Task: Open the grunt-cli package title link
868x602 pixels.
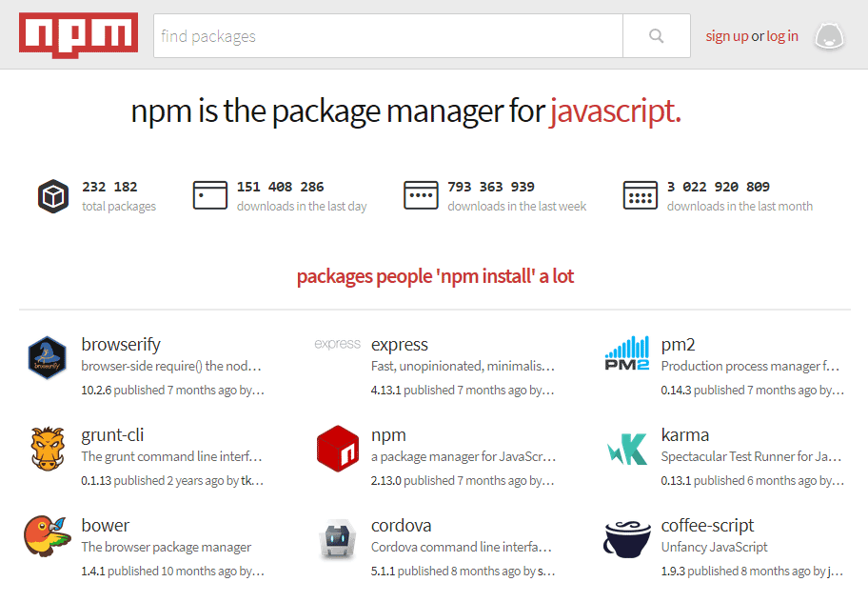Action: click(112, 435)
